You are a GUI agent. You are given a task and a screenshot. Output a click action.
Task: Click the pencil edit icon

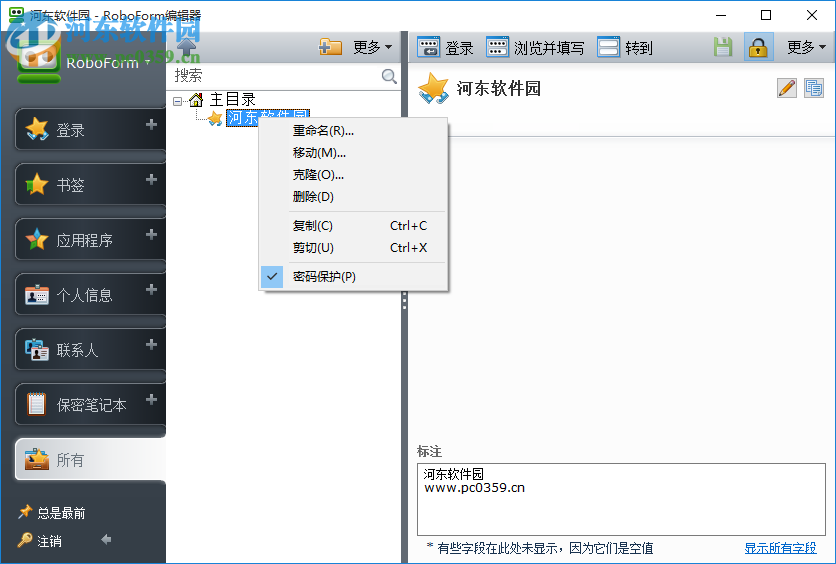click(x=787, y=88)
